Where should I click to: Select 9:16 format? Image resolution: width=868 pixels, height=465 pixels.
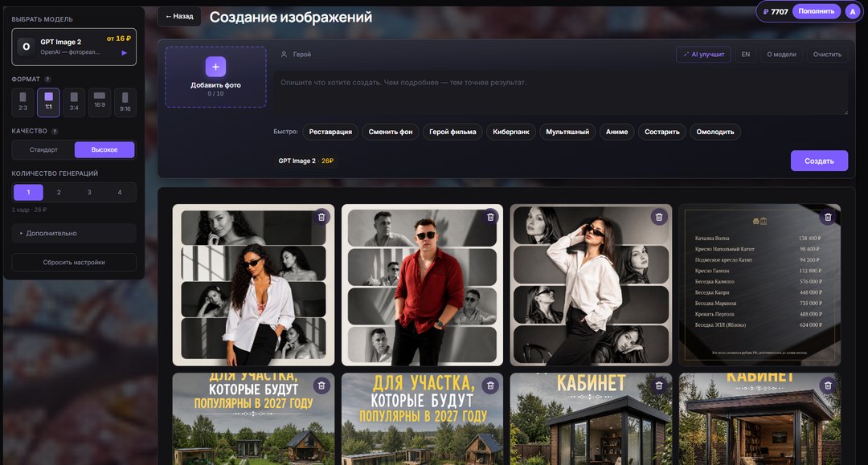pos(125,102)
